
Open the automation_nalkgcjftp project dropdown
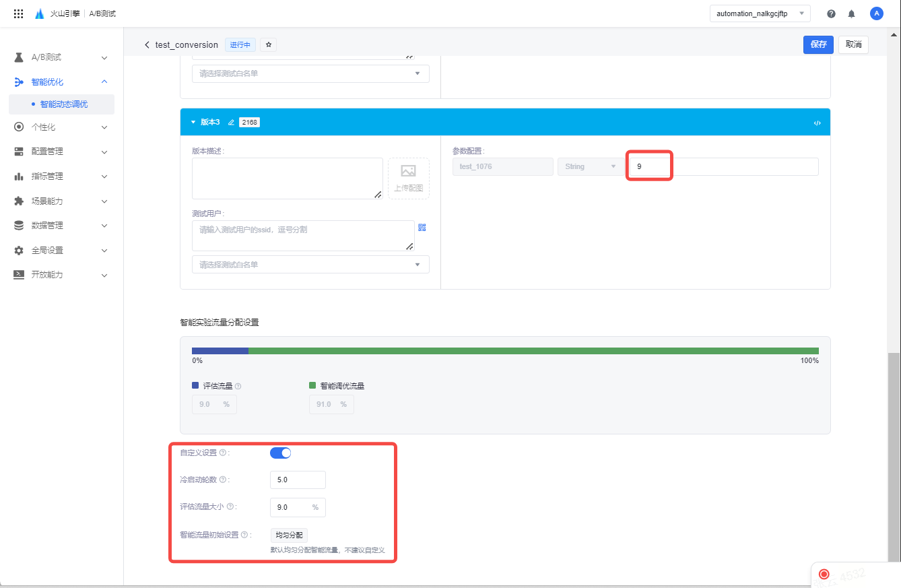coord(760,13)
